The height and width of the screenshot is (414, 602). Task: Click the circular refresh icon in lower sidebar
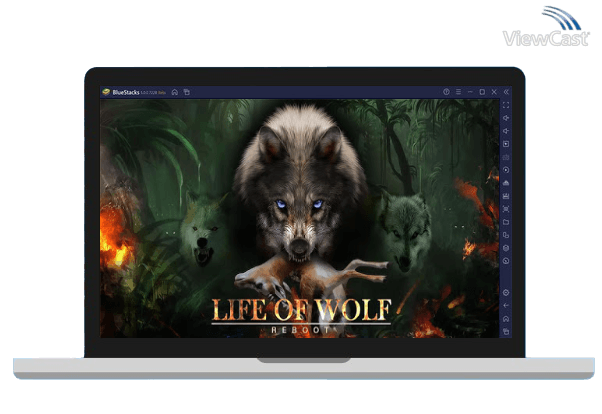click(506, 261)
